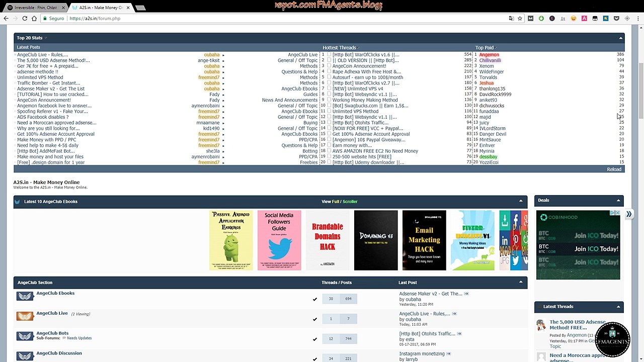
Task: Click the checkmark icon in AngeClub Bots row
Action: [315, 339]
